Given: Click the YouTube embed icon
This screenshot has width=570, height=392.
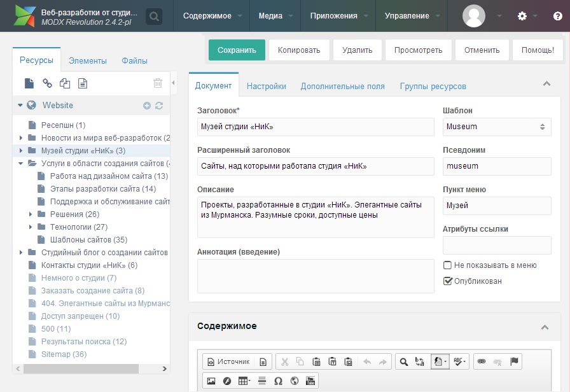Looking at the screenshot, I should [310, 381].
